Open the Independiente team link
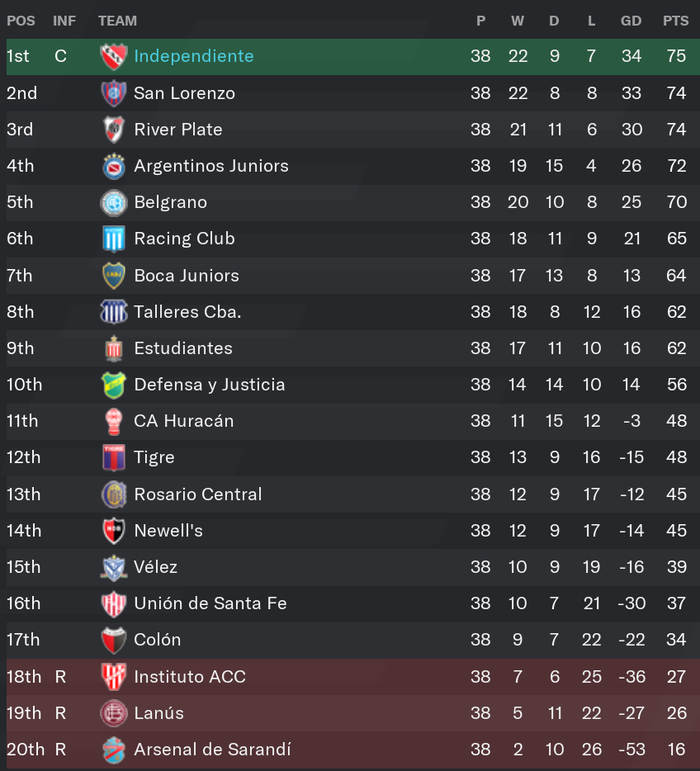The width and height of the screenshot is (700, 771). pyautogui.click(x=194, y=56)
